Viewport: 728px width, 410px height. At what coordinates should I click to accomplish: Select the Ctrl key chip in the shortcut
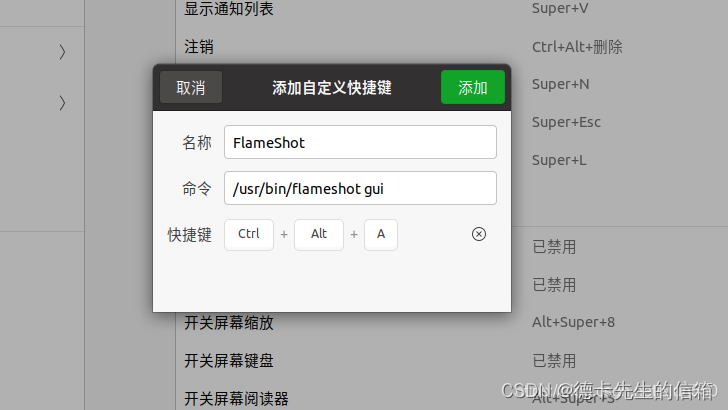249,234
